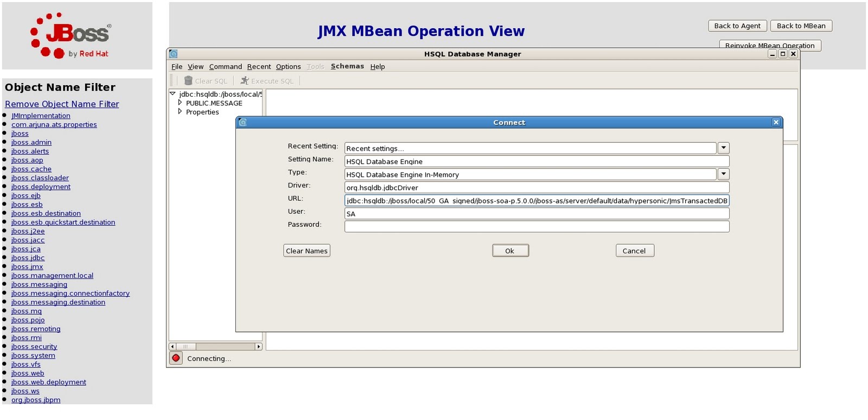
Task: Open the jboss.mq link
Action: [27, 311]
